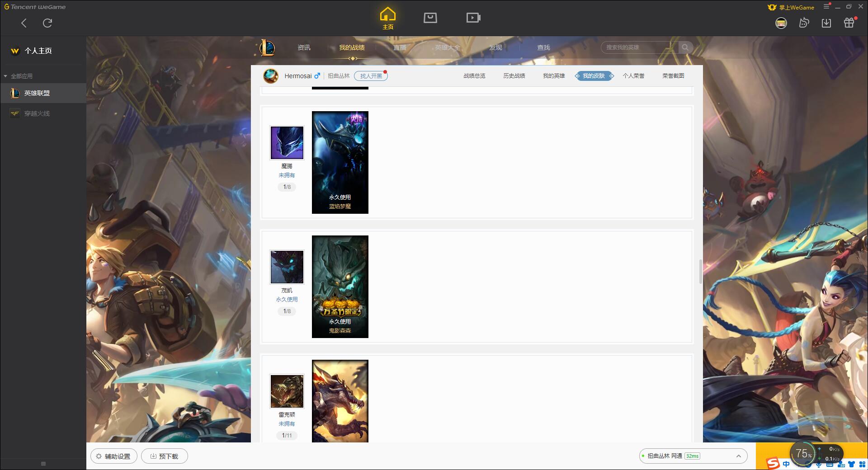Switch to 荣誉截图 sub-tab
Image resolution: width=868 pixels, height=470 pixels.
pyautogui.click(x=673, y=76)
